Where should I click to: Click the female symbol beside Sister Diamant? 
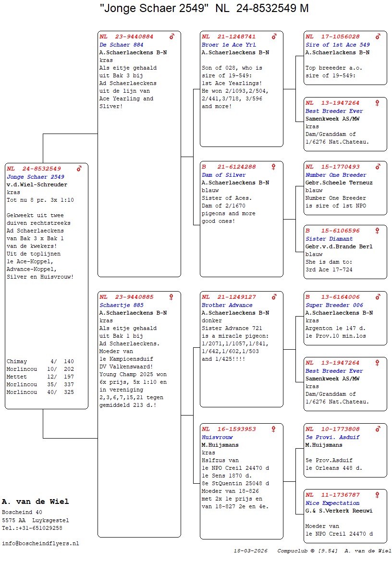click(378, 231)
